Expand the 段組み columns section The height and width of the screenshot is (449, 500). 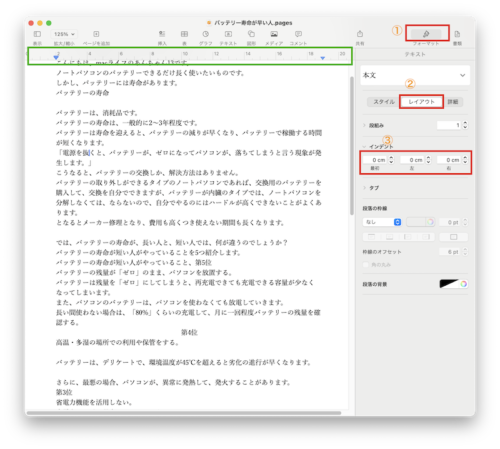click(365, 125)
